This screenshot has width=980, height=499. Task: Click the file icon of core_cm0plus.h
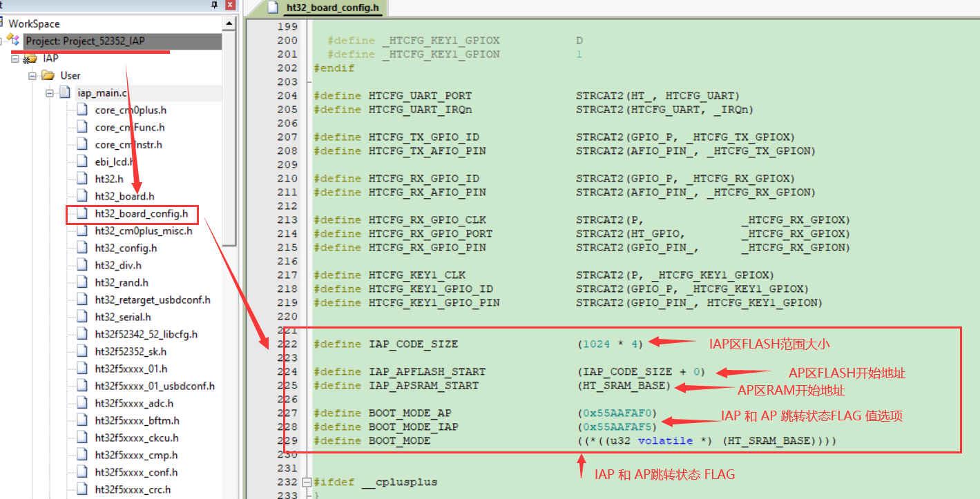[83, 110]
